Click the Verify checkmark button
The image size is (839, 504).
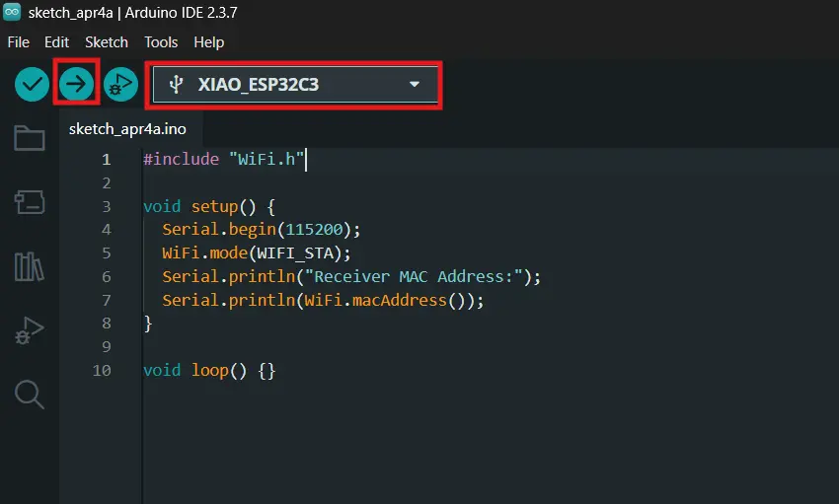tap(33, 85)
